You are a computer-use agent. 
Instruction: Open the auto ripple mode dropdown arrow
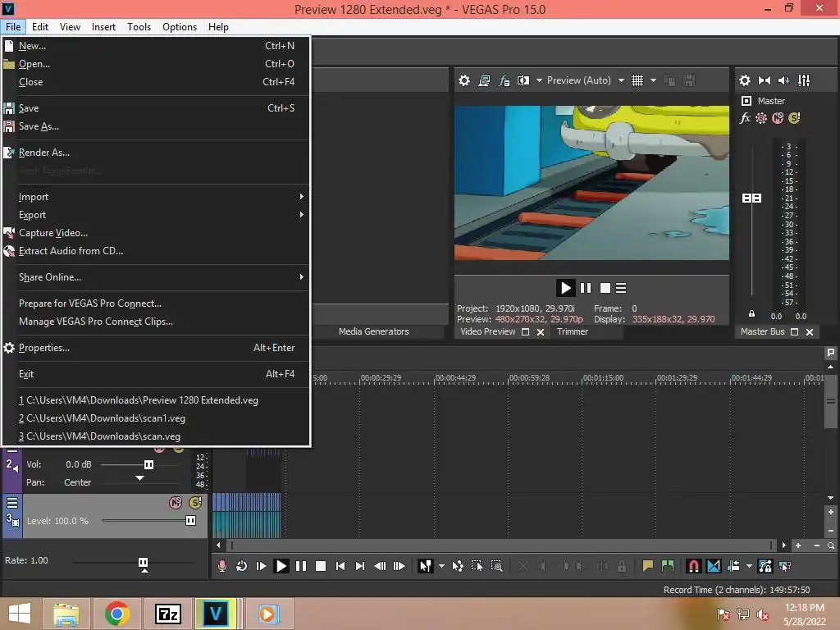(749, 566)
